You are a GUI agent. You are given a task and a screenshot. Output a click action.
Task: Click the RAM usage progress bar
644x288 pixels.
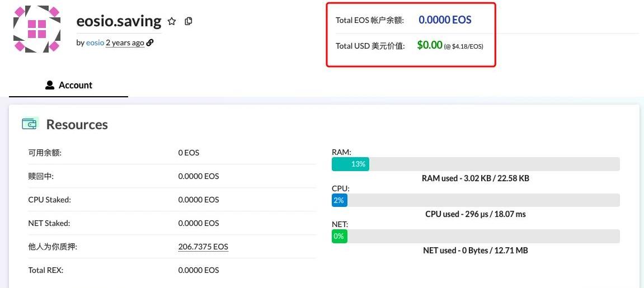476,164
